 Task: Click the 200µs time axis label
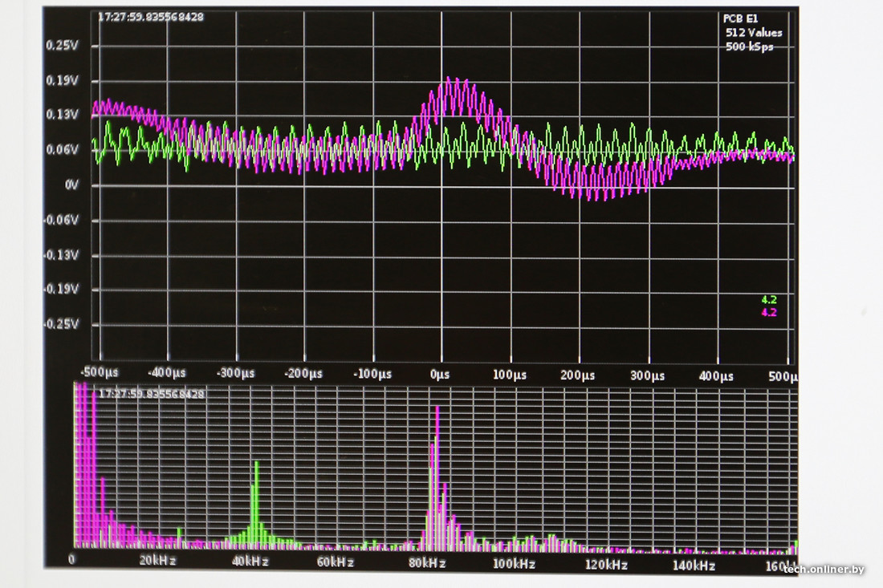tap(578, 375)
